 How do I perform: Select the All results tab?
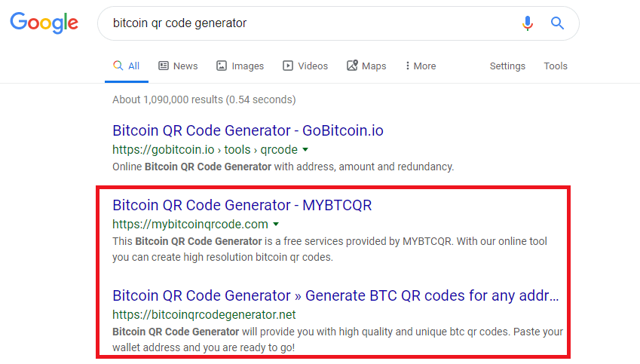tap(127, 66)
